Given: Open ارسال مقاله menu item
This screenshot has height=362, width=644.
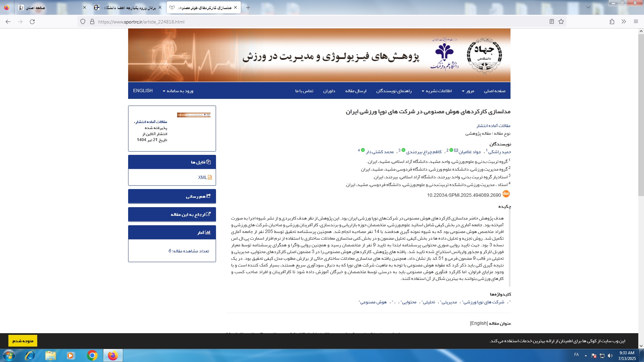Looking at the screenshot, I should 356,91.
